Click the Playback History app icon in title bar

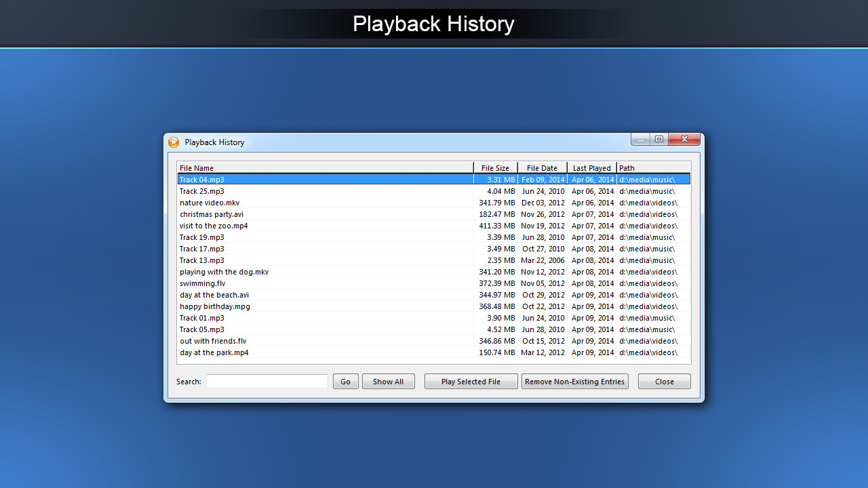pos(174,142)
